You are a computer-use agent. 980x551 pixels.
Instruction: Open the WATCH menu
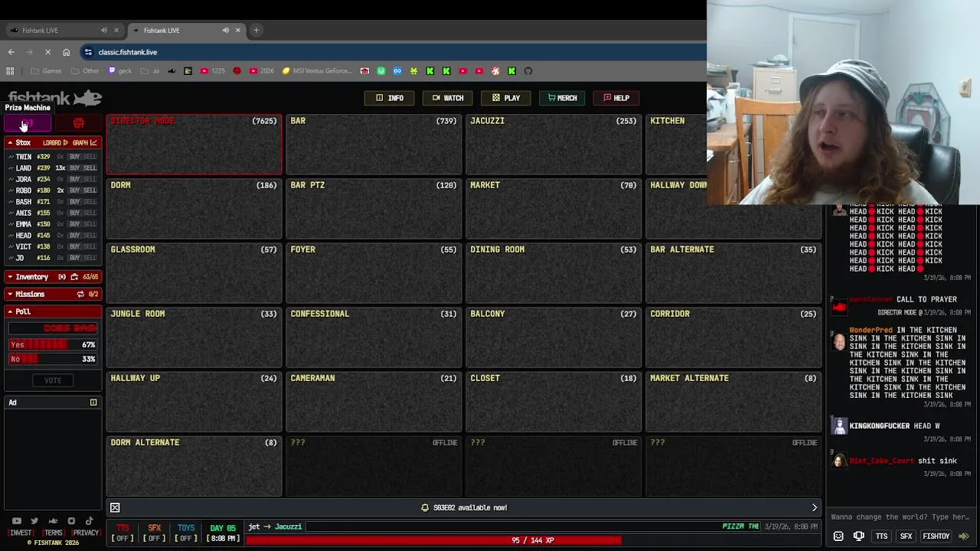[448, 98]
